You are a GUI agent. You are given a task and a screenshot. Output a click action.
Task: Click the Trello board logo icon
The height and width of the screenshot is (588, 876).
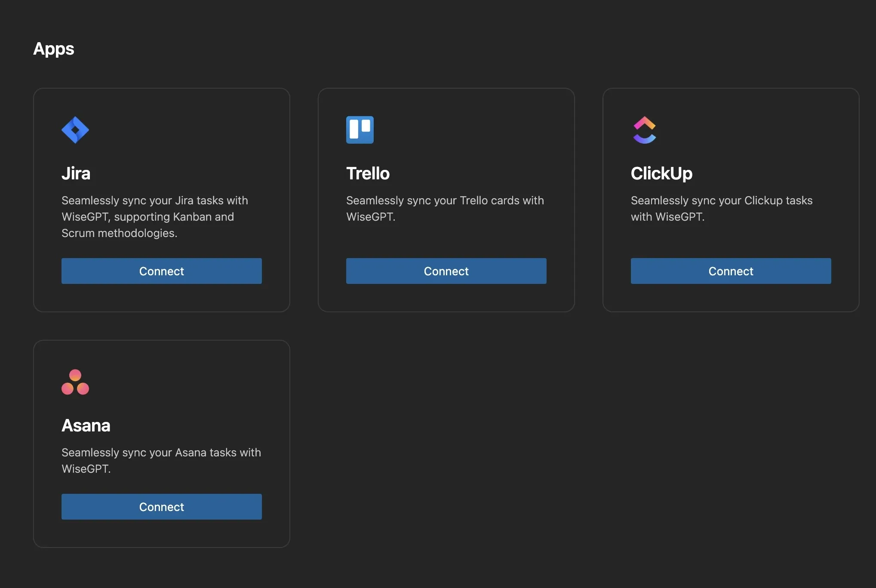[360, 130]
